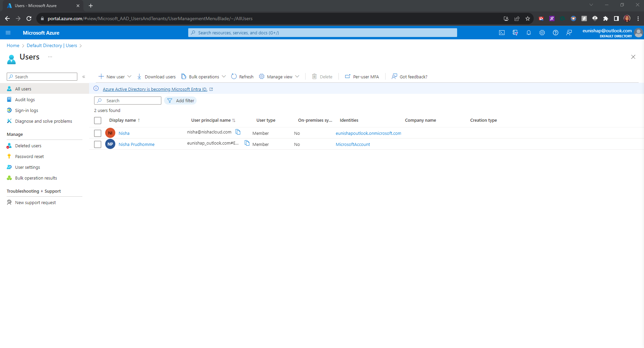This screenshot has height=348, width=644.
Task: Refresh the users list
Action: pos(242,77)
